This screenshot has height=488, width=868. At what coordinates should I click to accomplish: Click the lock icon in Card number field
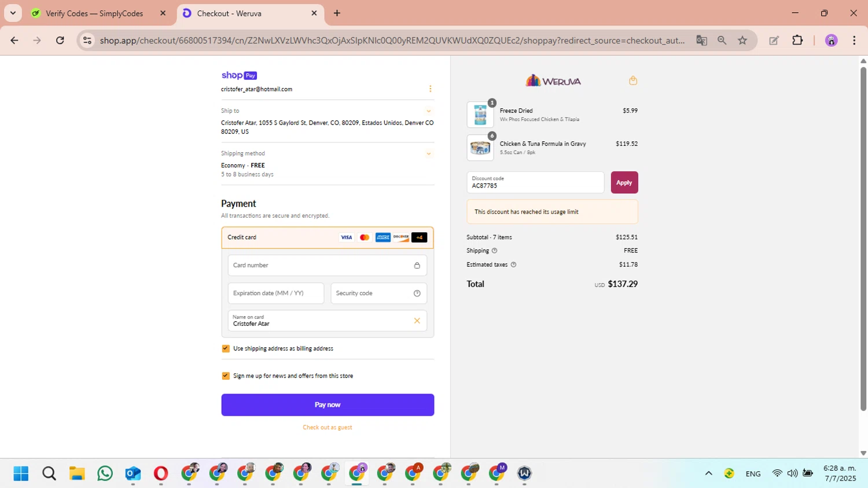[x=417, y=265]
